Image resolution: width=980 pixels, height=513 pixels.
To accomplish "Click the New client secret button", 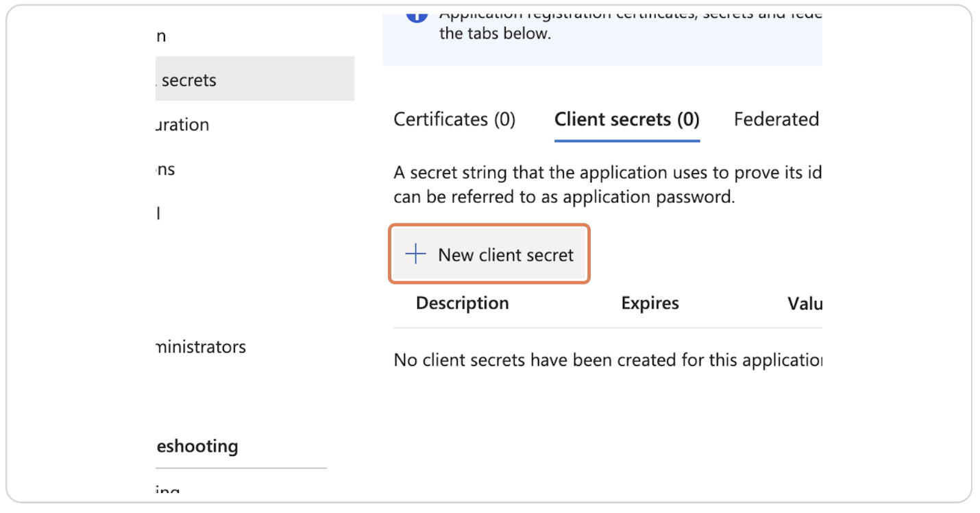I will click(x=489, y=254).
